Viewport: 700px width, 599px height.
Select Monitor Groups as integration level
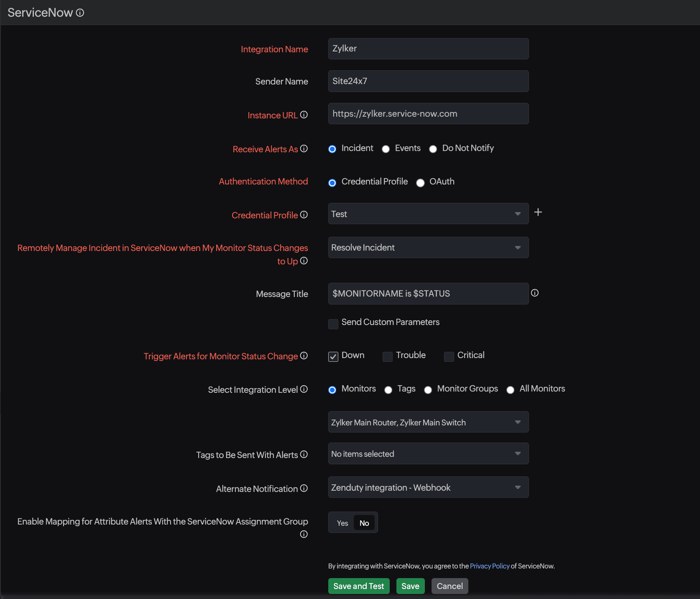tap(428, 389)
